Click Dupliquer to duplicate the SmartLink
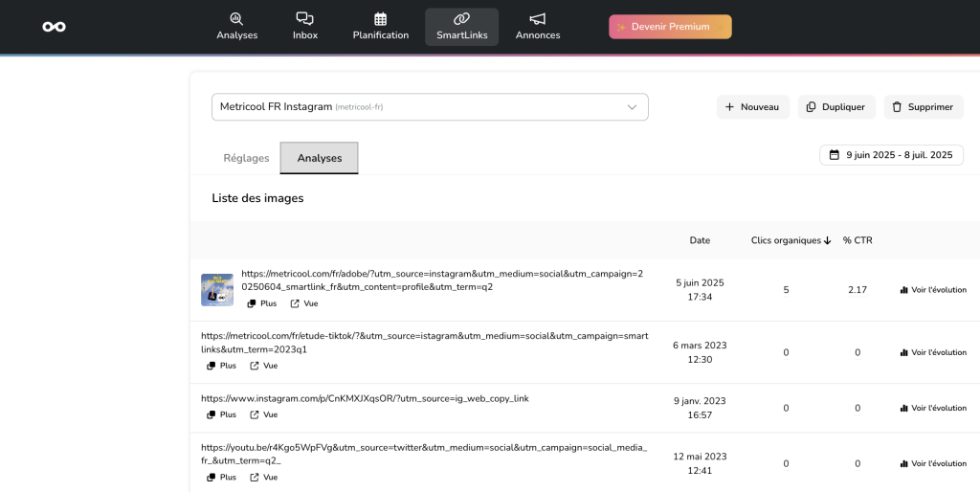Image resolution: width=980 pixels, height=492 pixels. [835, 107]
